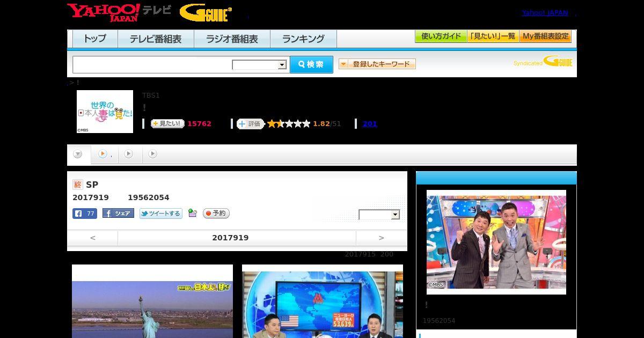Open the 使い方ガイド button
The width and height of the screenshot is (644, 338).
(441, 36)
